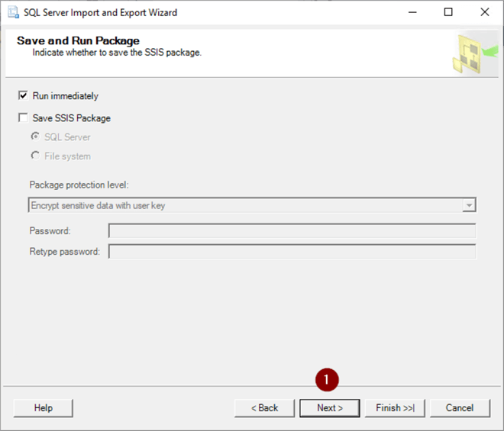Click the 'Encrypt sensitive data with user key' value
This screenshot has width=504, height=431.
tap(98, 205)
